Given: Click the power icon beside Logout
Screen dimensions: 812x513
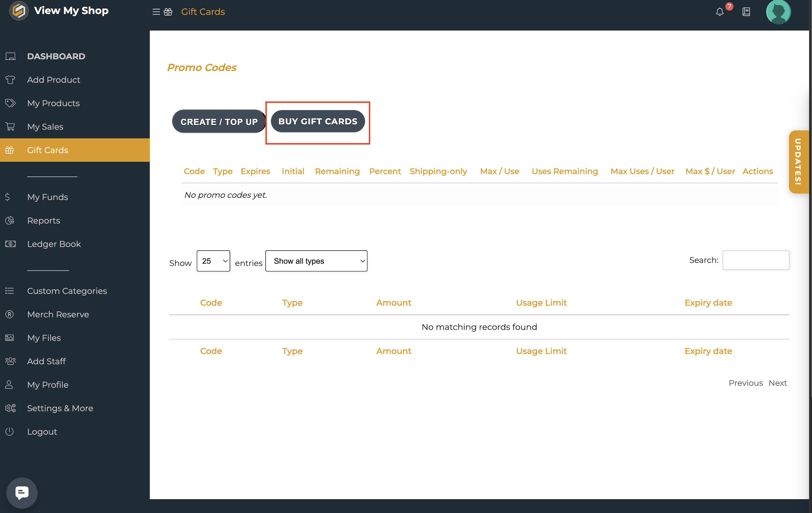Looking at the screenshot, I should point(9,431).
